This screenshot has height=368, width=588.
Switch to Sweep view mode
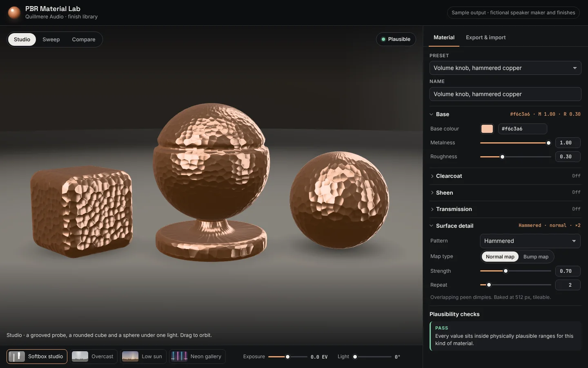coord(51,40)
